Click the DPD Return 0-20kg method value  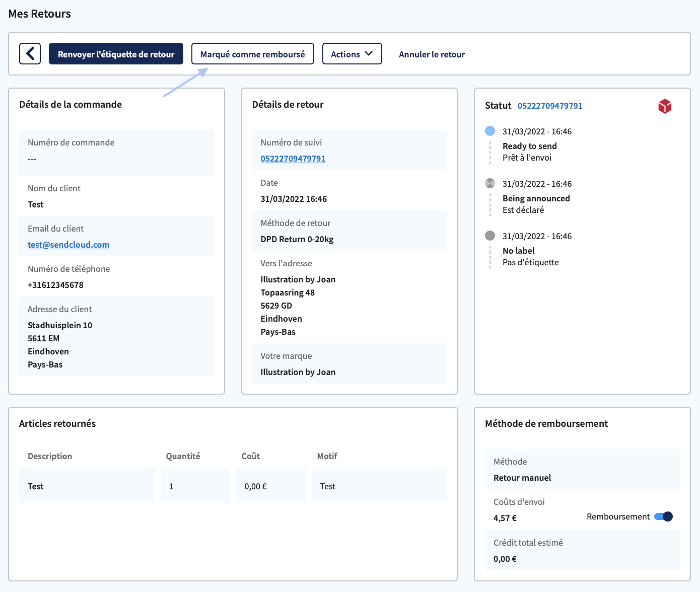(x=297, y=239)
